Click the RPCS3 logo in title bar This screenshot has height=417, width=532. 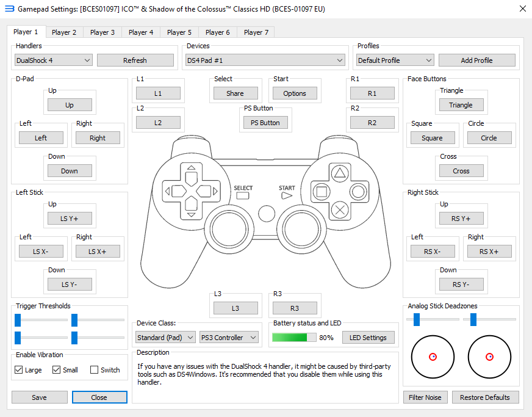10,9
